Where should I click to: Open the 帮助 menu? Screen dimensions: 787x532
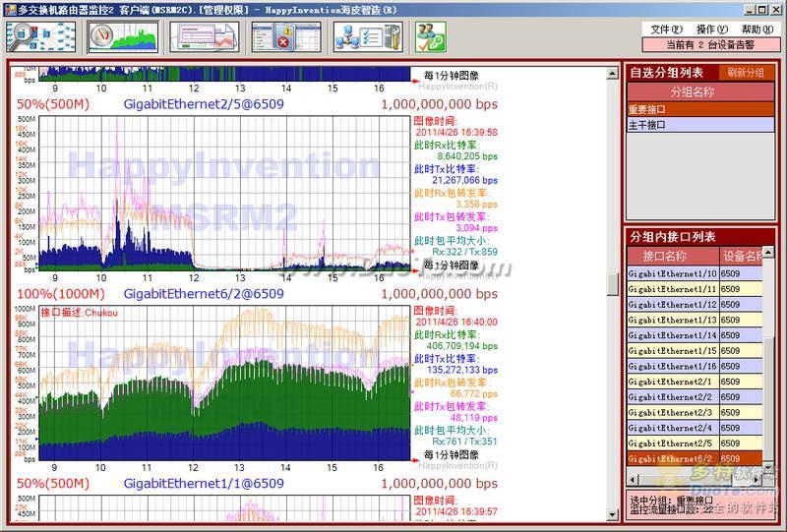pos(757,30)
